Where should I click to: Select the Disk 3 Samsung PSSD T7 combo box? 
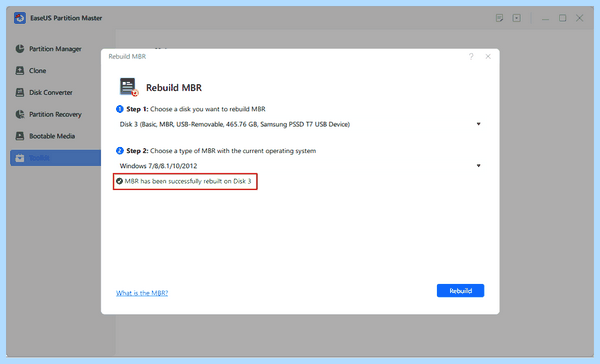click(300, 124)
